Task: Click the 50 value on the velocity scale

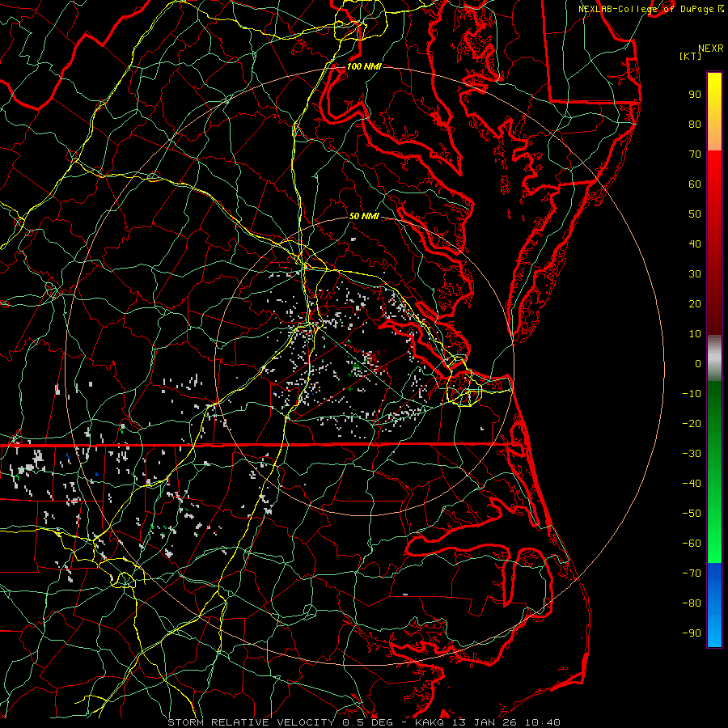Action: tap(695, 214)
